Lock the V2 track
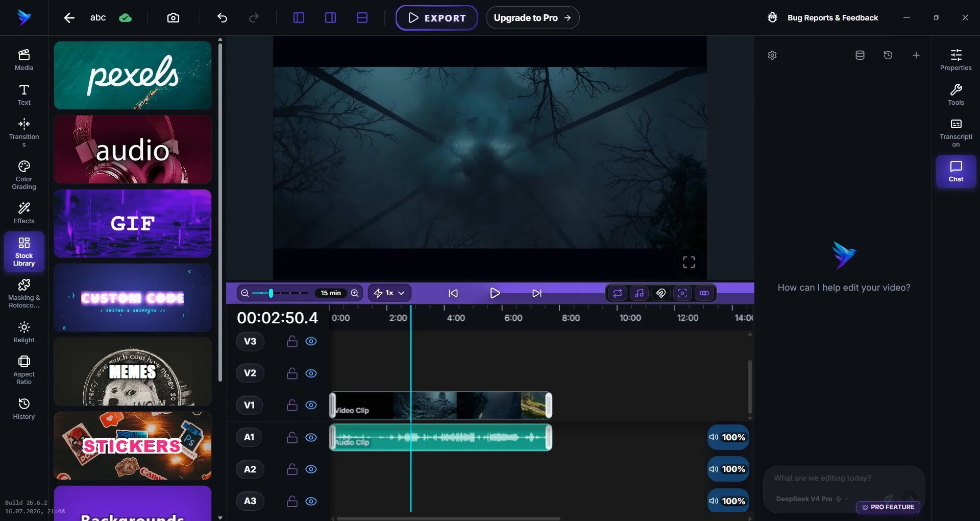 pyautogui.click(x=292, y=373)
